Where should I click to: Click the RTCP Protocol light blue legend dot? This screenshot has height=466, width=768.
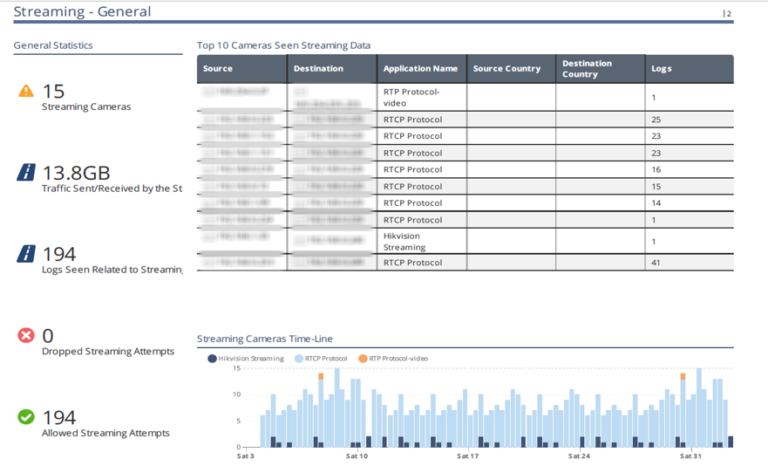click(299, 359)
